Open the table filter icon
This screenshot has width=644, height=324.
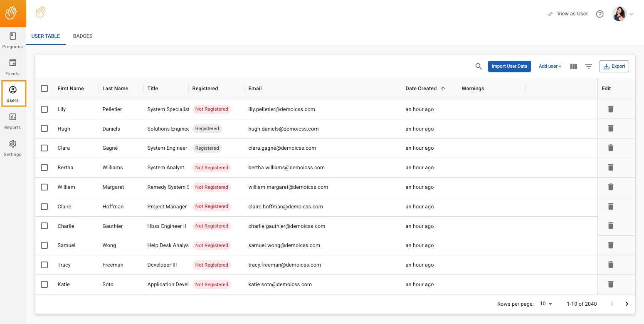coord(589,66)
